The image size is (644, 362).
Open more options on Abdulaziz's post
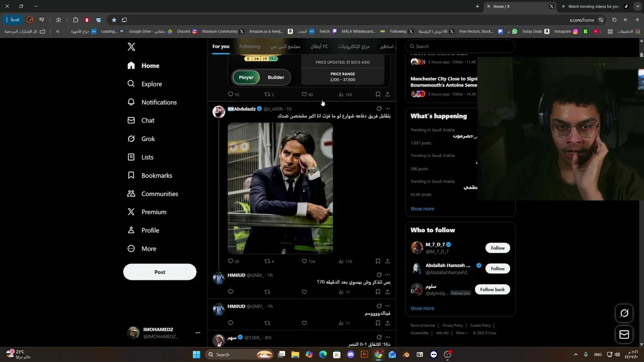click(387, 109)
